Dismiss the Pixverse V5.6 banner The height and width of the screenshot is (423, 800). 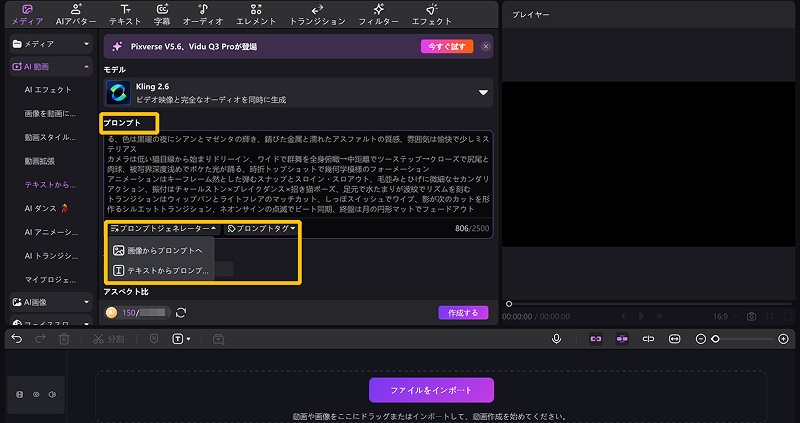486,46
